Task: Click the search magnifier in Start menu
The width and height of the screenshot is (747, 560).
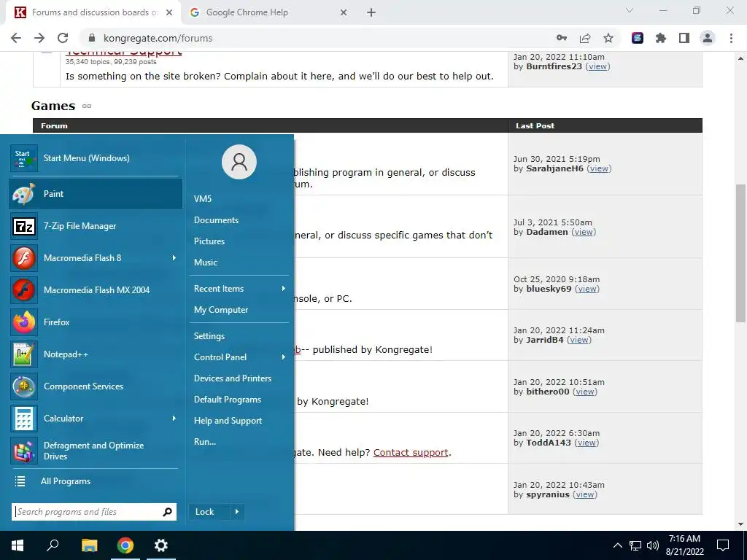Action: pyautogui.click(x=167, y=512)
